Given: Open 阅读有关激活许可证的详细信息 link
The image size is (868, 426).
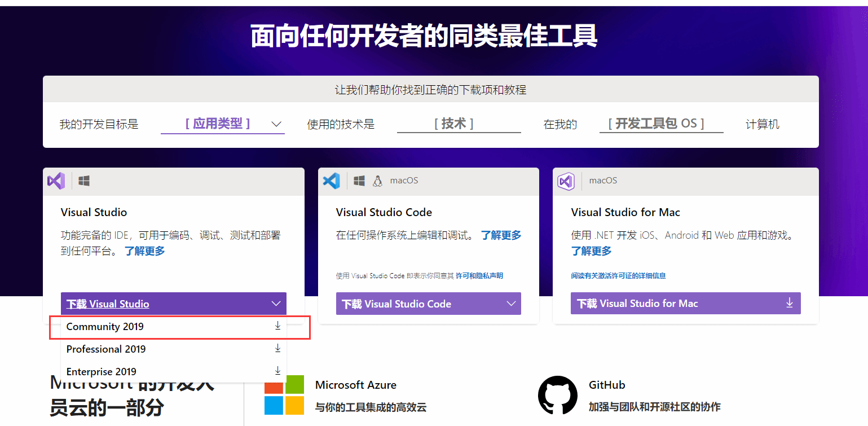Looking at the screenshot, I should pyautogui.click(x=618, y=276).
